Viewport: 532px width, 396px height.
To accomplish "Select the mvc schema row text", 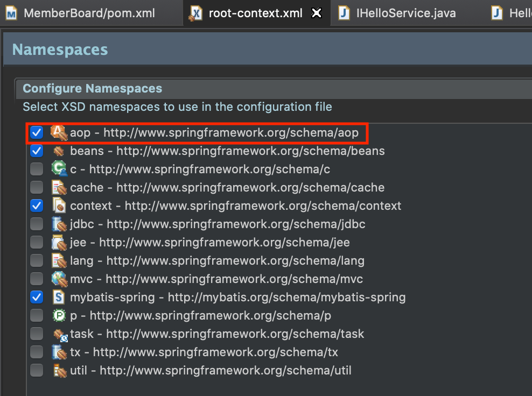I will [x=216, y=279].
